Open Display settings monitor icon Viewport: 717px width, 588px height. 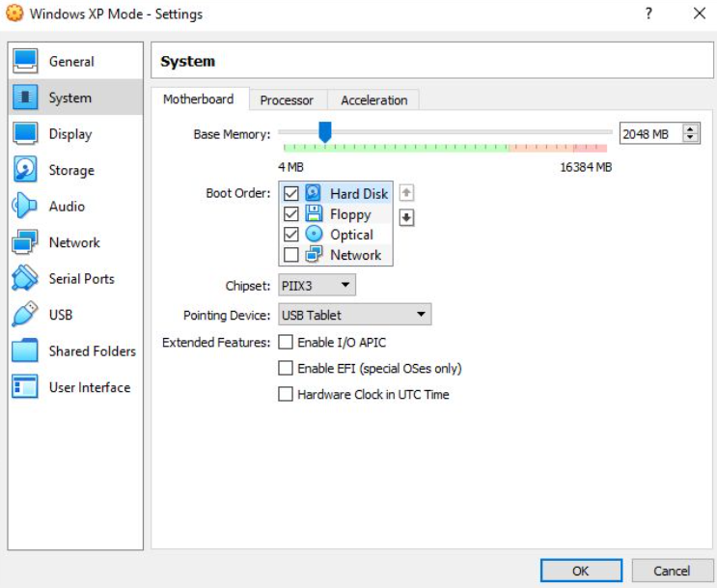click(25, 133)
